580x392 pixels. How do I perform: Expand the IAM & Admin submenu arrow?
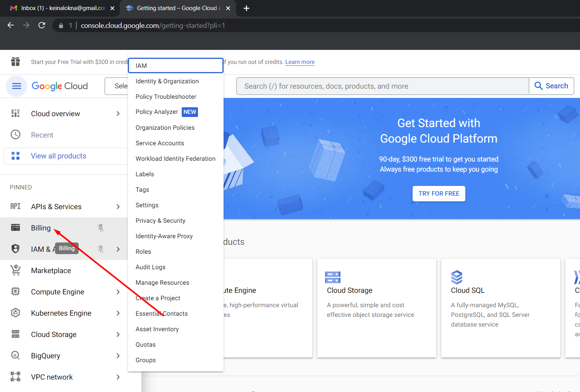coord(118,249)
